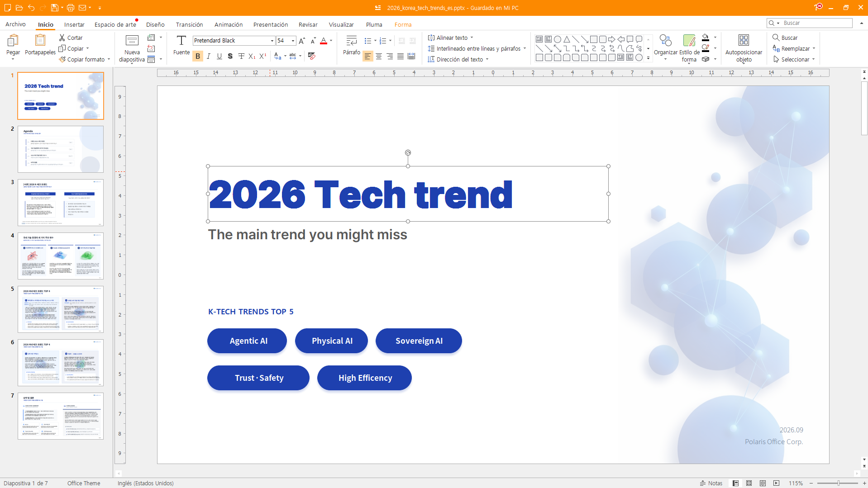
Task: Cut the selection with Cortar
Action: [x=71, y=38]
